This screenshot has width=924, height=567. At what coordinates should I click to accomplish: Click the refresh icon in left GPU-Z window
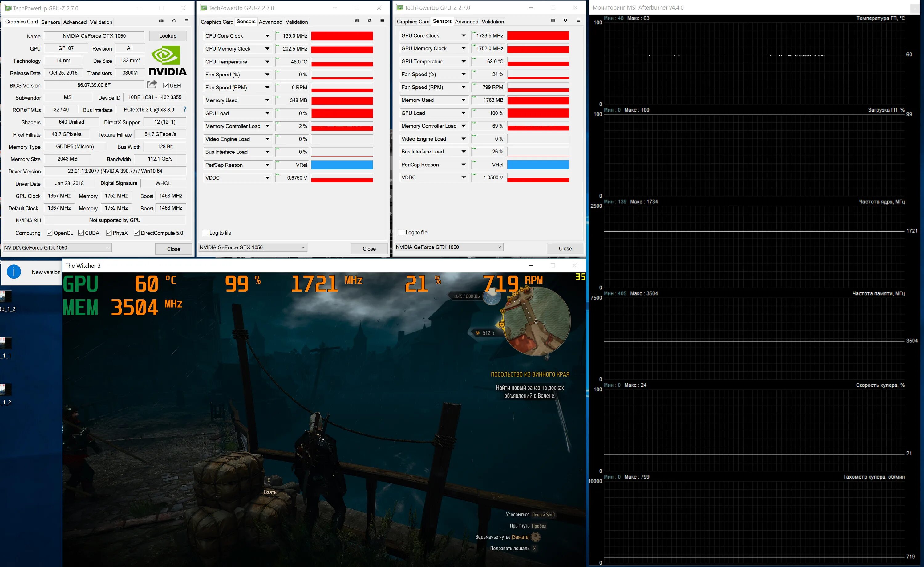(x=174, y=21)
